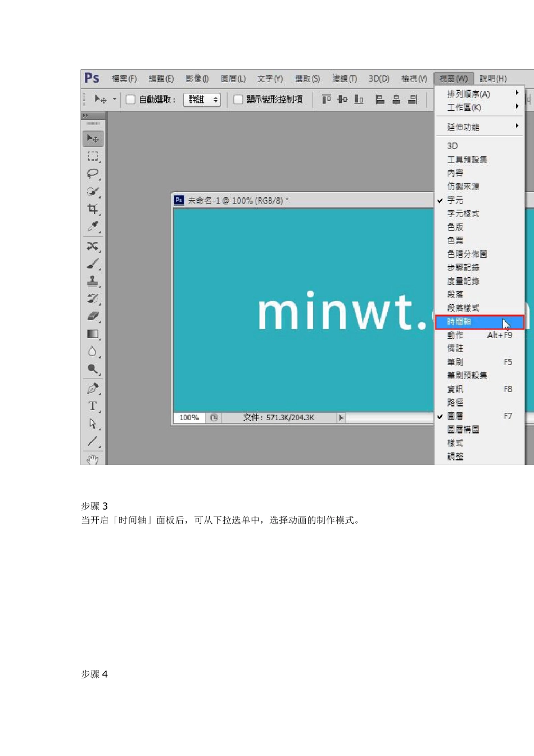Image resolution: width=534 pixels, height=756 pixels.
Task: Select the Gradient tool
Action: (x=93, y=334)
